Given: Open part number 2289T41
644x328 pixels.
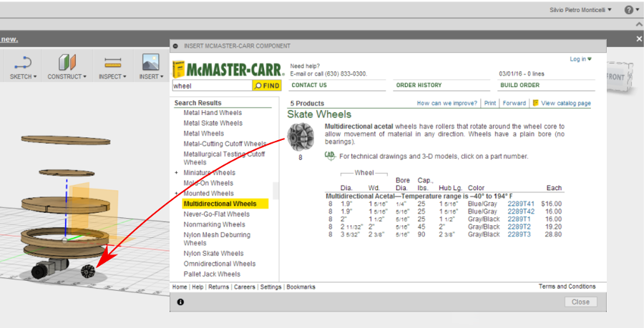Looking at the screenshot, I should [521, 204].
